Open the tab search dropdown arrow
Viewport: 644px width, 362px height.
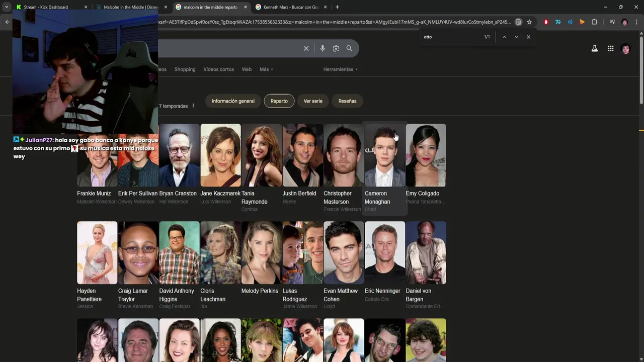7,7
